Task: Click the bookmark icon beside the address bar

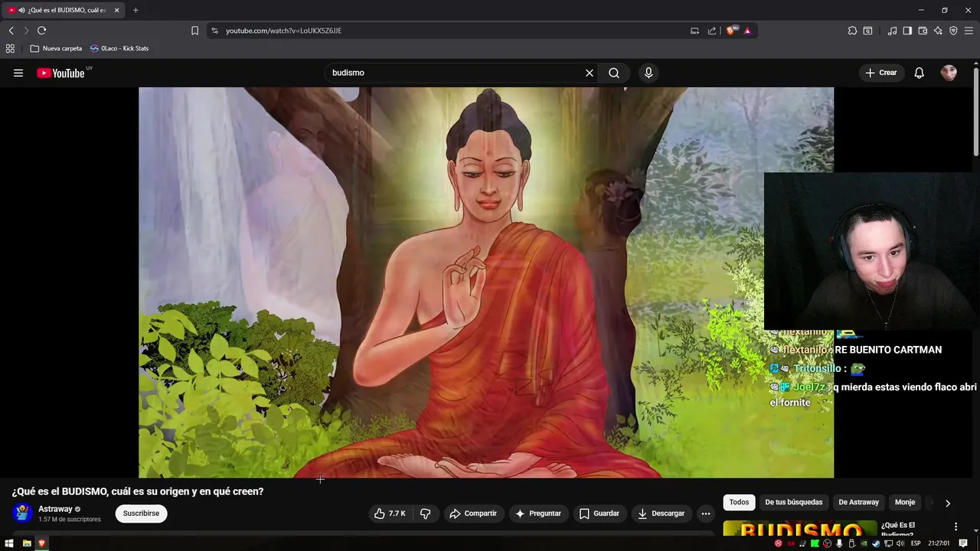Action: click(194, 31)
